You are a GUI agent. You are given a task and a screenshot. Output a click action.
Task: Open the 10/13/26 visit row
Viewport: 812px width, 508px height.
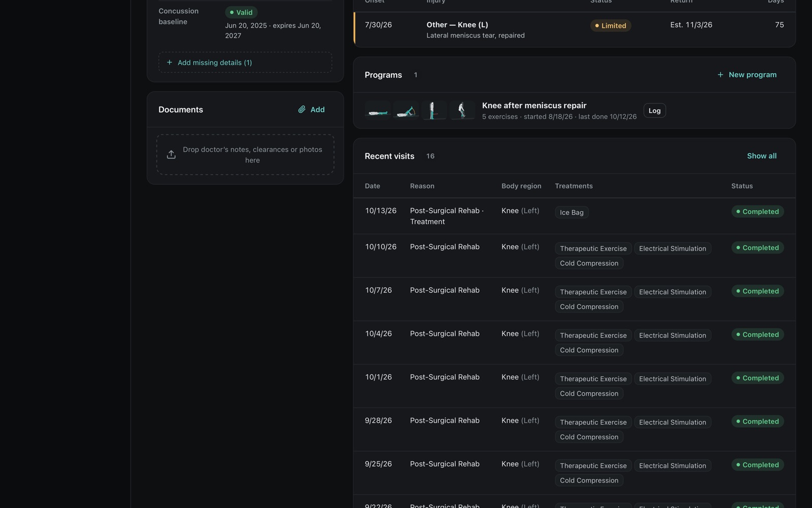574,216
